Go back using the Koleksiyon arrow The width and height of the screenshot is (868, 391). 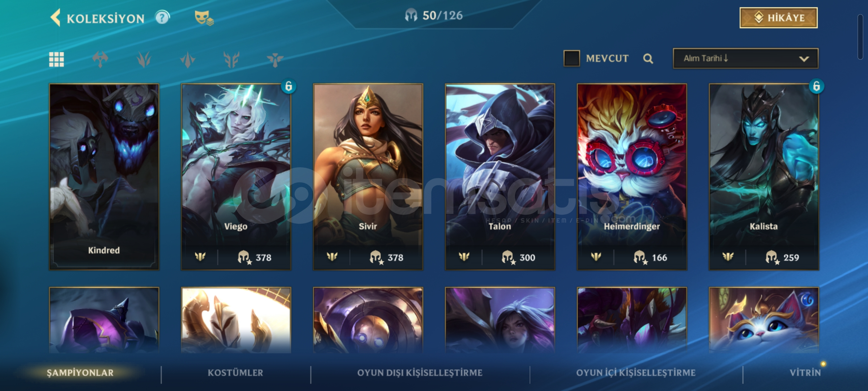55,18
